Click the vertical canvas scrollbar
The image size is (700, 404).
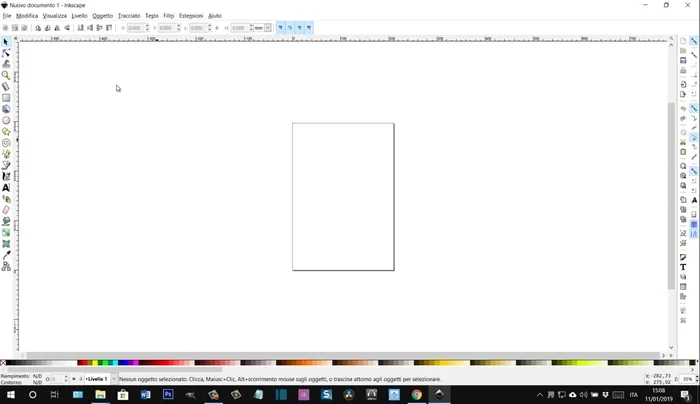click(x=671, y=196)
